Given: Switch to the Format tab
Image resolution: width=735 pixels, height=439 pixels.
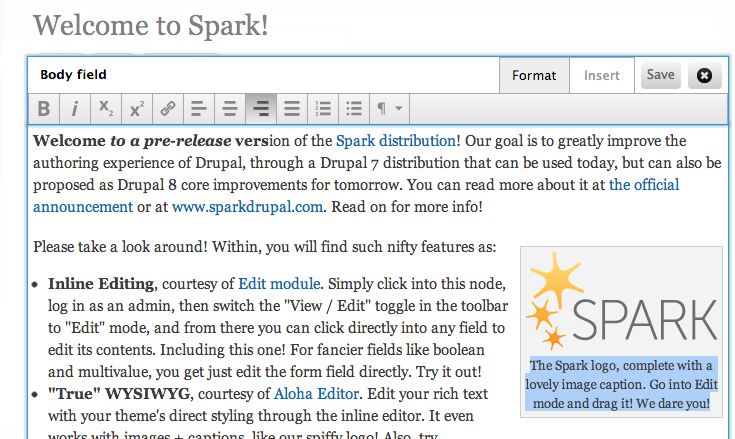Looking at the screenshot, I should pos(534,75).
